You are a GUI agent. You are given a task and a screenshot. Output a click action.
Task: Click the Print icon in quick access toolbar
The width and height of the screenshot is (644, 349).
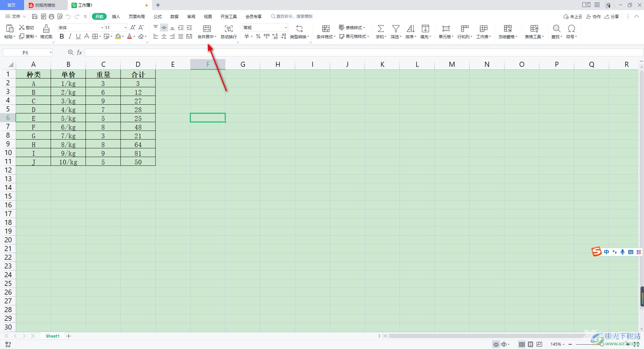[51, 16]
